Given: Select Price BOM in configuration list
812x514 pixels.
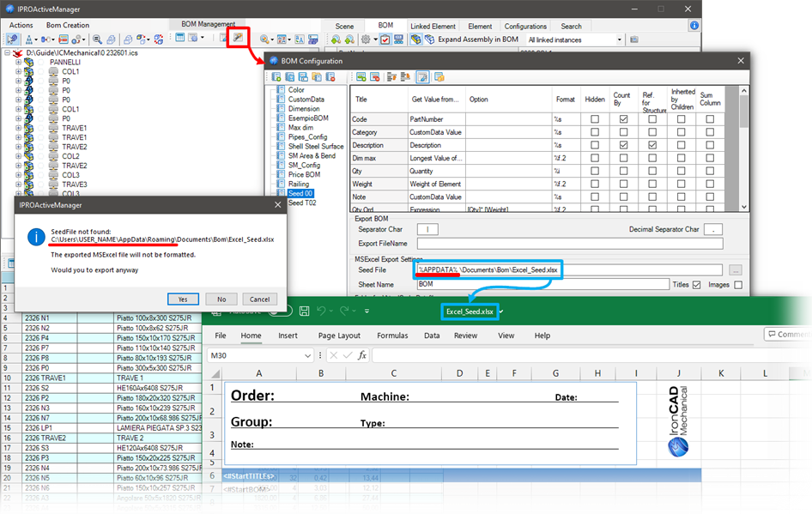Looking at the screenshot, I should [304, 174].
